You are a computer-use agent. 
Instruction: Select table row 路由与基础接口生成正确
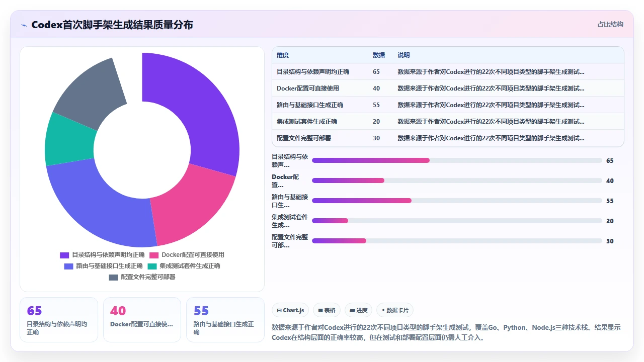(x=448, y=105)
